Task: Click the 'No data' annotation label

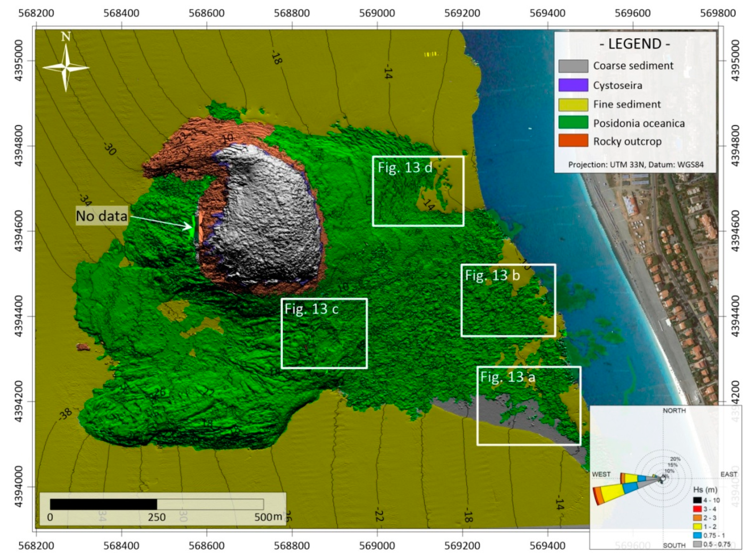Action: click(102, 216)
